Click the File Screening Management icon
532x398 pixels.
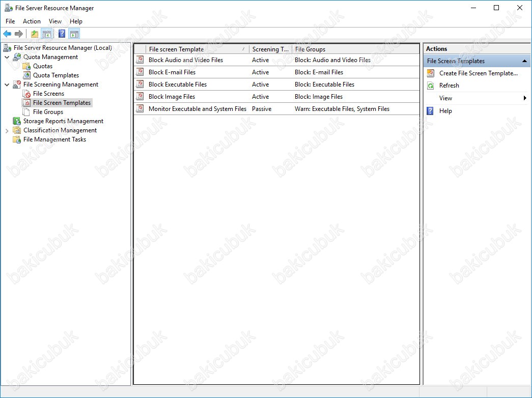coord(17,84)
